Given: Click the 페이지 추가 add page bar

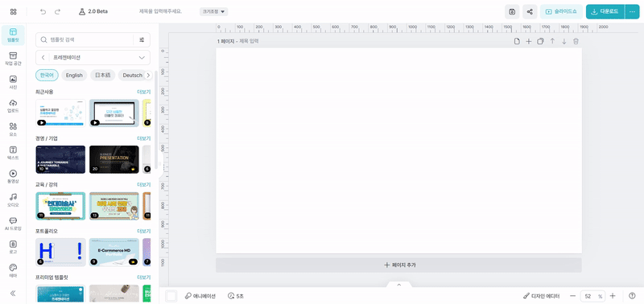Looking at the screenshot, I should 398,265.
